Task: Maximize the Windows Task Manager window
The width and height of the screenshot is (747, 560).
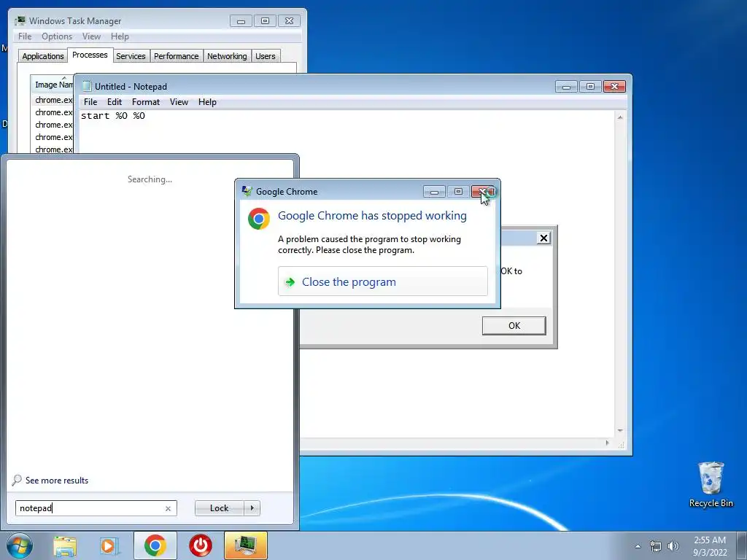Action: [x=265, y=21]
